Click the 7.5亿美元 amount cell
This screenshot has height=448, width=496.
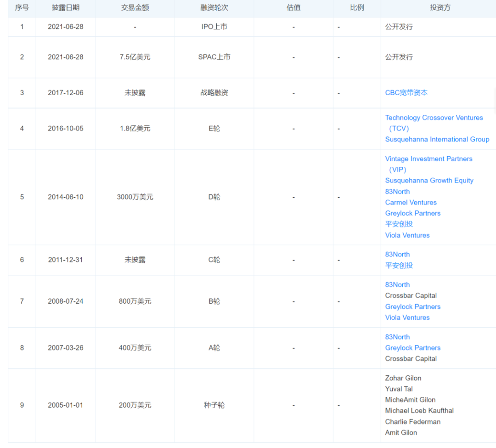(135, 57)
